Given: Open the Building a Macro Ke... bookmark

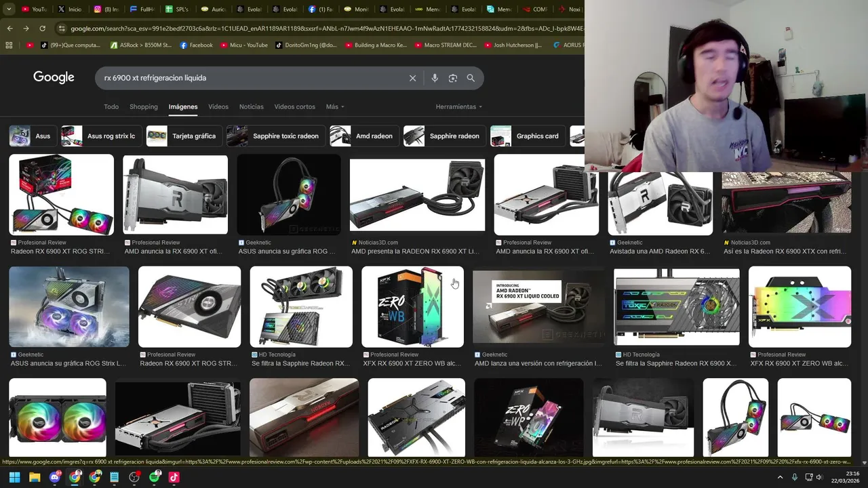Looking at the screenshot, I should point(376,45).
